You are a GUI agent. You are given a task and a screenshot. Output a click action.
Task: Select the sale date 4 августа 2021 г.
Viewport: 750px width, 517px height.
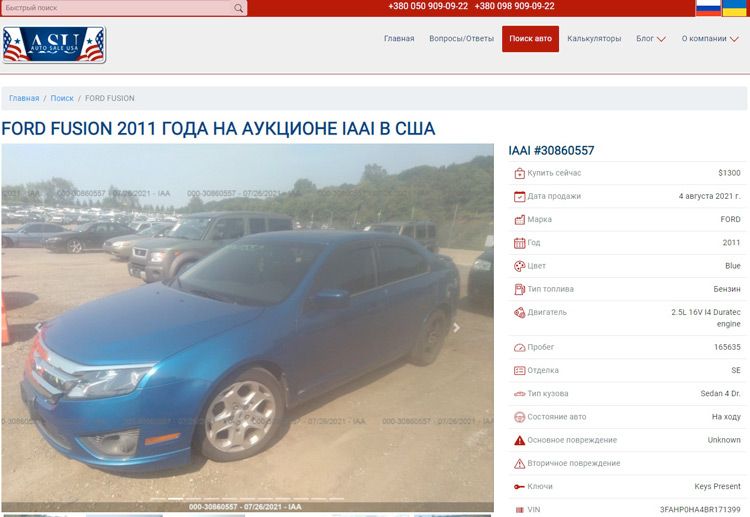click(709, 196)
